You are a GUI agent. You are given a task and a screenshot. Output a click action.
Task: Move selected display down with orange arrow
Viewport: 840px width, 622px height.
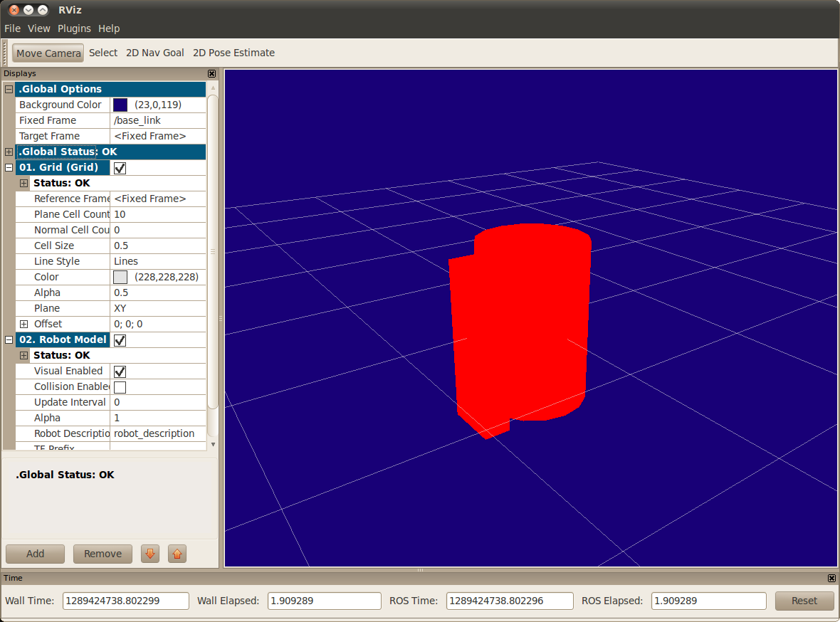click(x=150, y=554)
